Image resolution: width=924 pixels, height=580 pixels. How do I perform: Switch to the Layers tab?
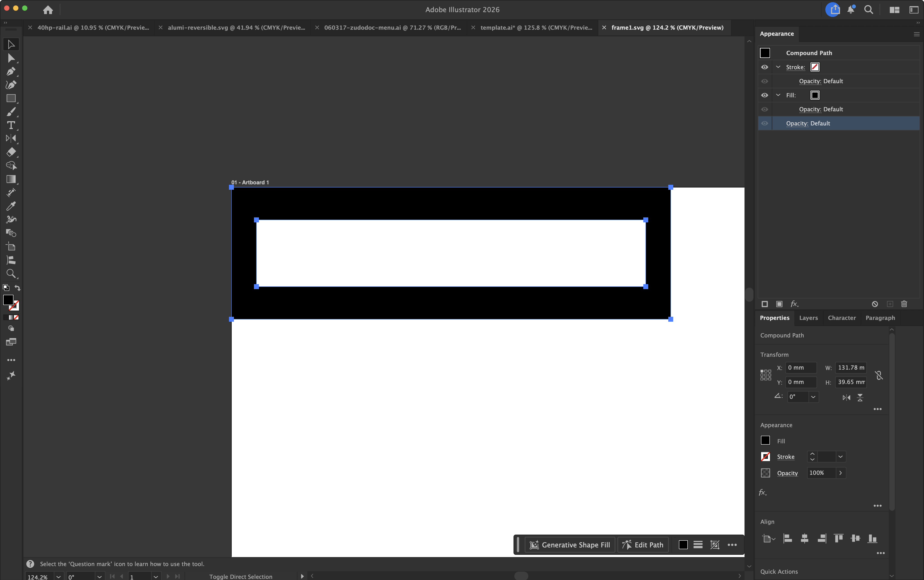[x=808, y=318]
